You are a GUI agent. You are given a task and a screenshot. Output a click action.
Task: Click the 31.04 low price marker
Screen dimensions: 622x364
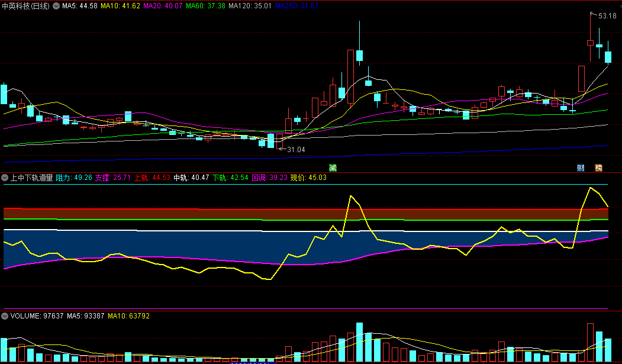tap(296, 150)
